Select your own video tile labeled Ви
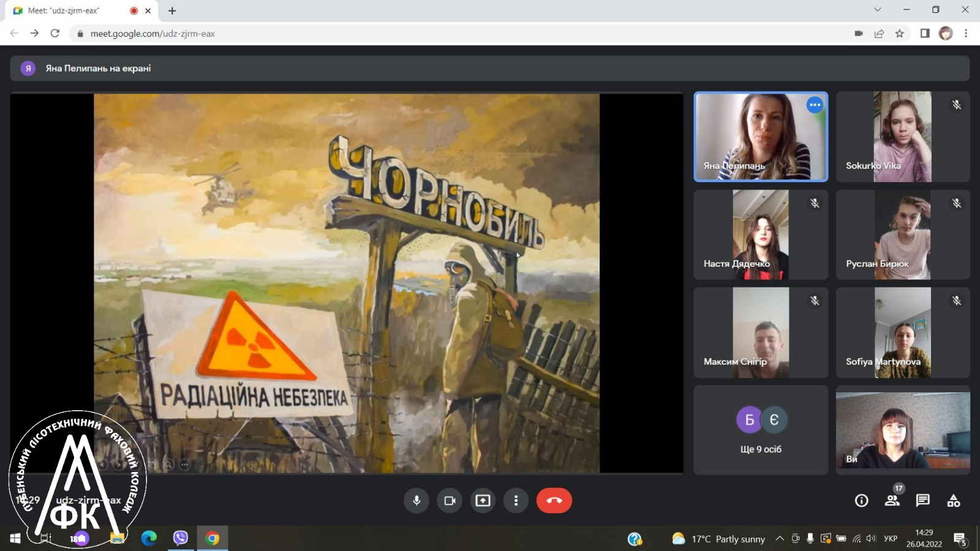Screen dimensions: 980x551 903,430
